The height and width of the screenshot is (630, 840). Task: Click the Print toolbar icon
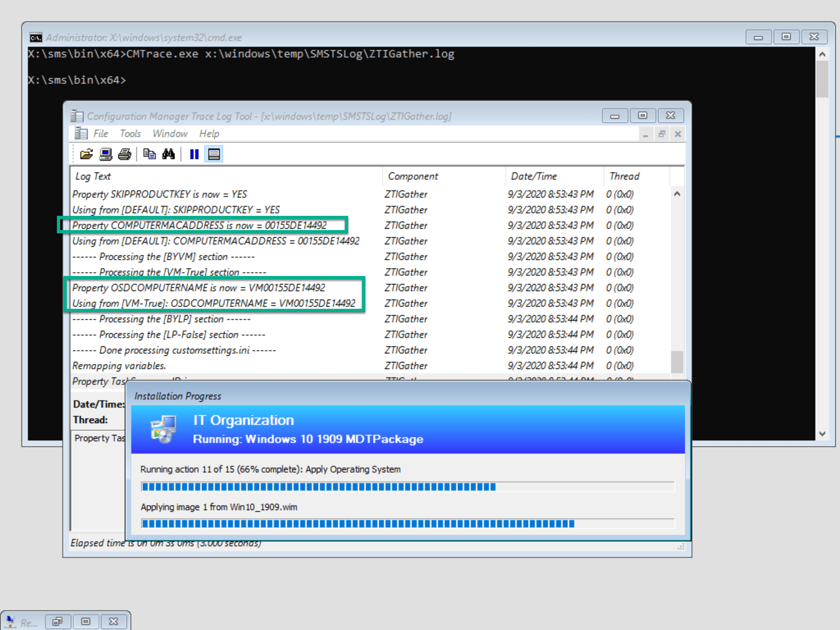click(125, 154)
